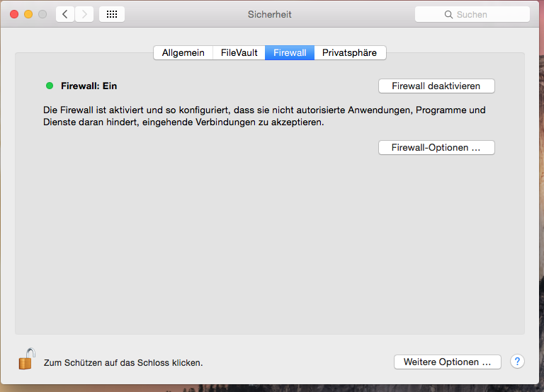Screen dimensions: 544x392
Task: Open Firewall-Optionen settings
Action: click(x=436, y=148)
